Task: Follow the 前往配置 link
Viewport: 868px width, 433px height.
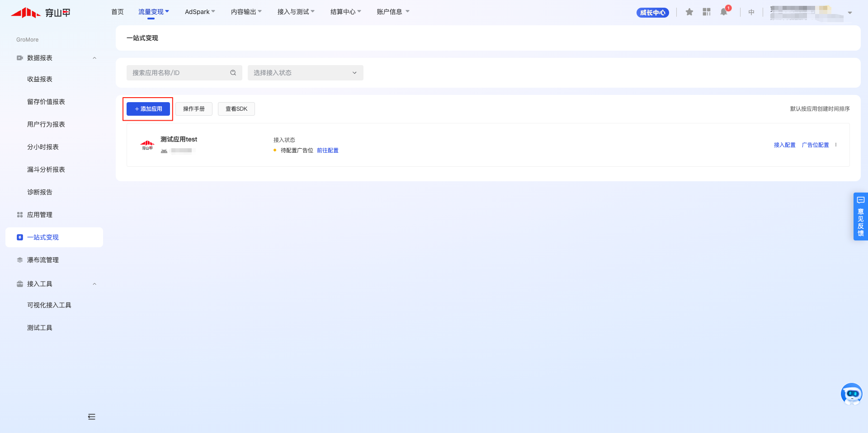Action: tap(327, 151)
